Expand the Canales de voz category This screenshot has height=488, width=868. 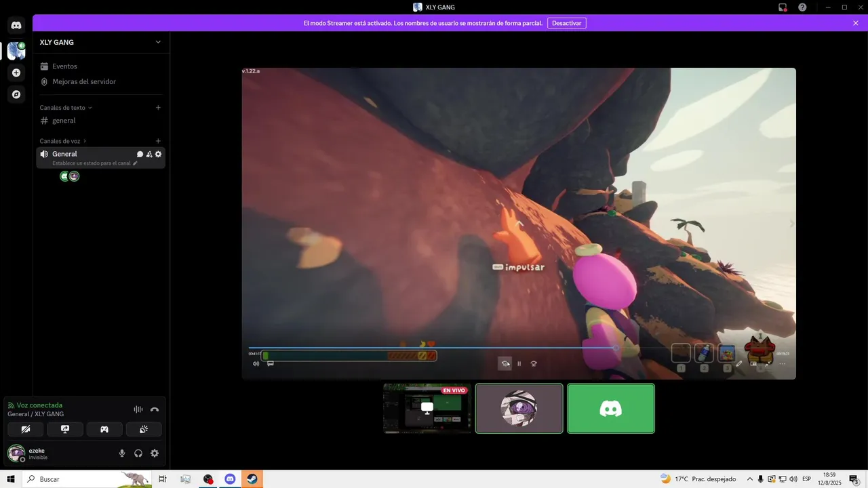click(63, 141)
